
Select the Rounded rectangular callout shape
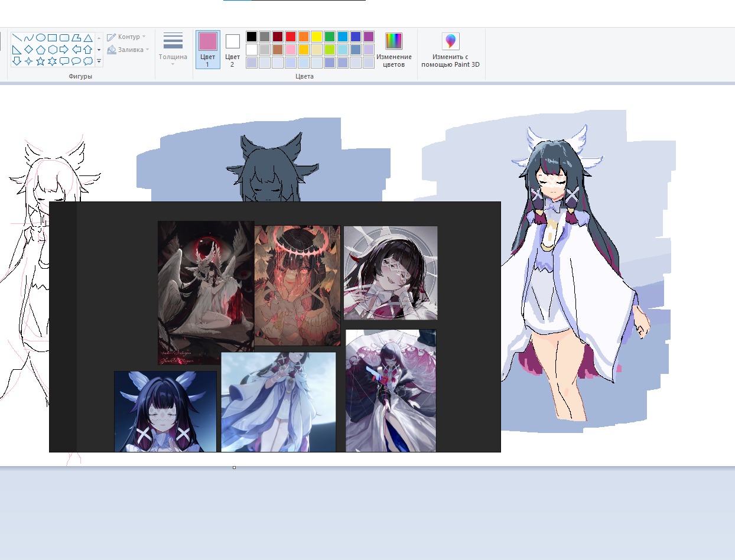[x=64, y=61]
